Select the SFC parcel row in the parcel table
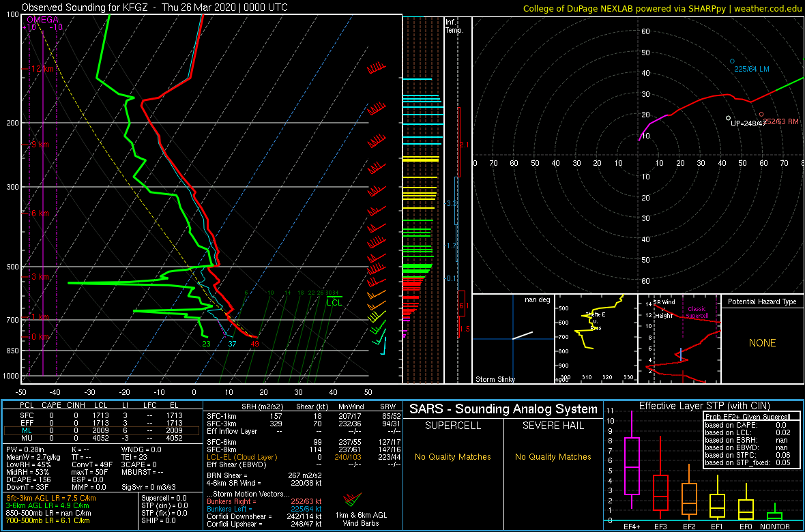The image size is (805, 532). 101,415
